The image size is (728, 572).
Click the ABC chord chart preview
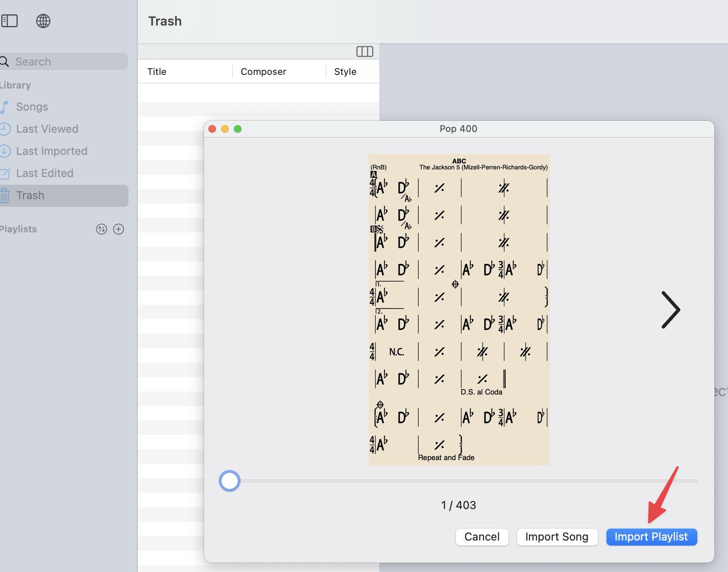tap(459, 309)
